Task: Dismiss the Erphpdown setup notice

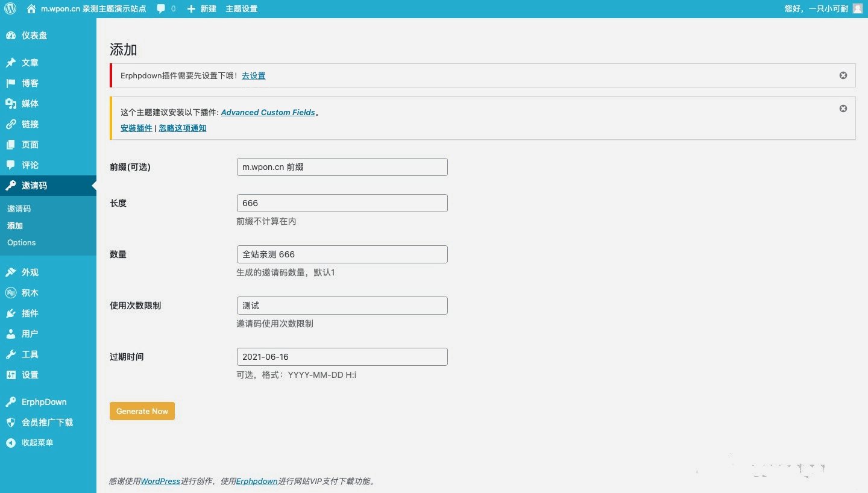Action: [842, 75]
